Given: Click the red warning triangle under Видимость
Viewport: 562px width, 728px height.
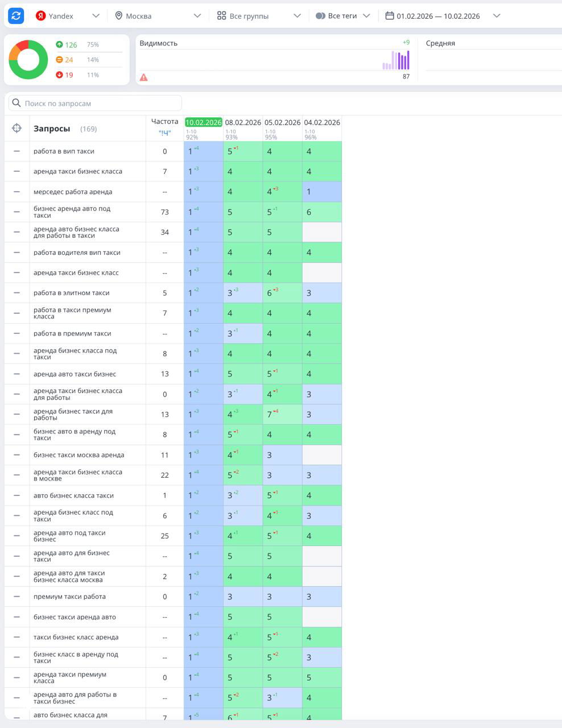Looking at the screenshot, I should (x=144, y=77).
